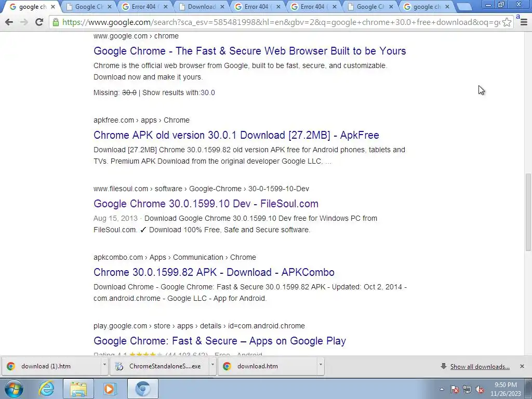Viewport: 532px width, 399px height.
Task: Go back using the browser back arrow
Action: tap(9, 22)
